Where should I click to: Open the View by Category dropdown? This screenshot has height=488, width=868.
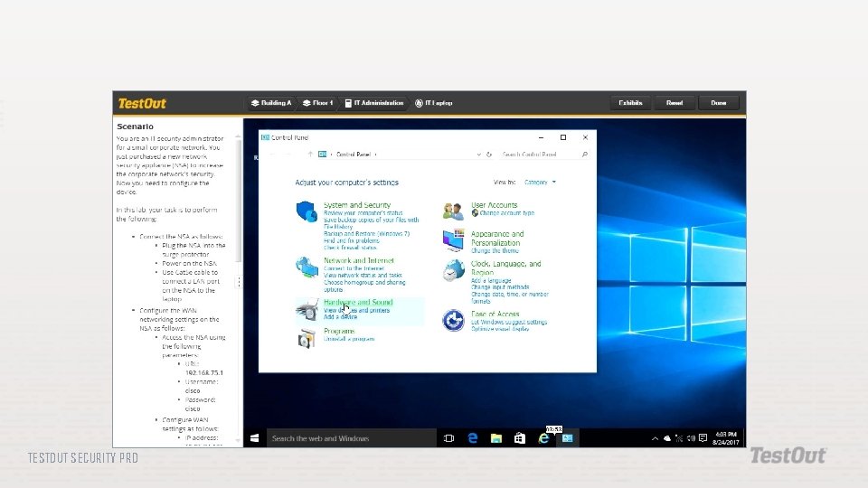(x=541, y=182)
